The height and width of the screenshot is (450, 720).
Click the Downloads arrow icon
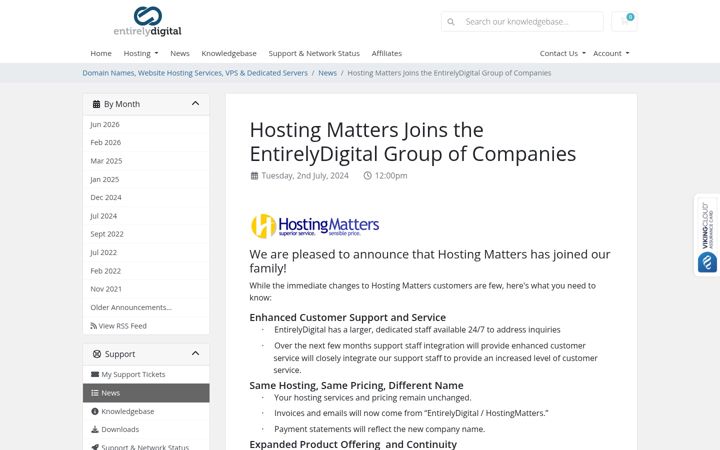point(95,429)
